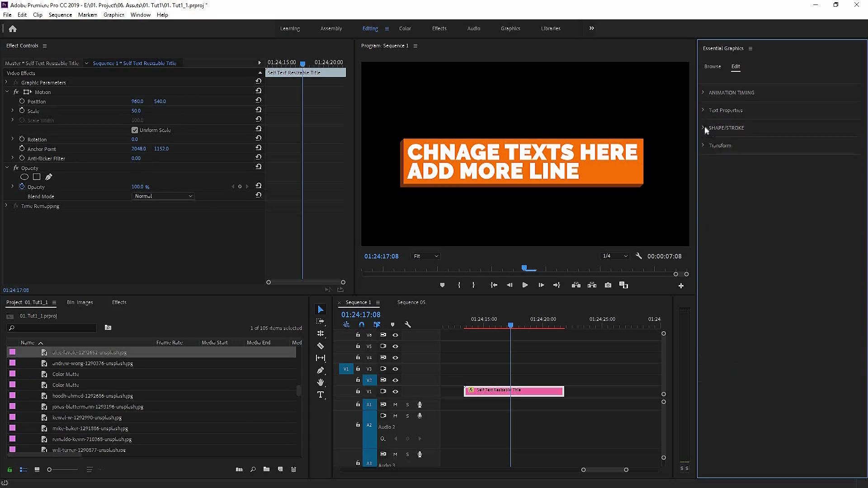Select Self Text Resizable Title timeline clip
Screen dimensions: 868x488
coord(514,391)
